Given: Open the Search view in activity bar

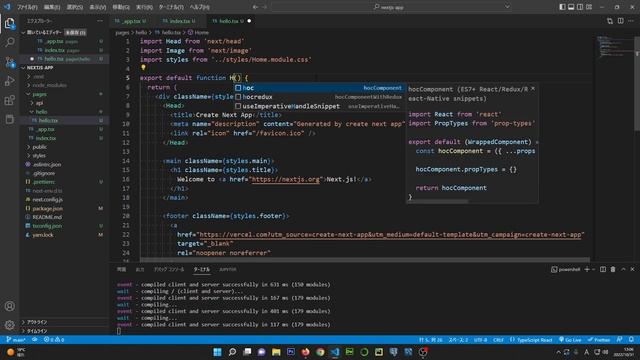Looking at the screenshot, I should pos(10,42).
